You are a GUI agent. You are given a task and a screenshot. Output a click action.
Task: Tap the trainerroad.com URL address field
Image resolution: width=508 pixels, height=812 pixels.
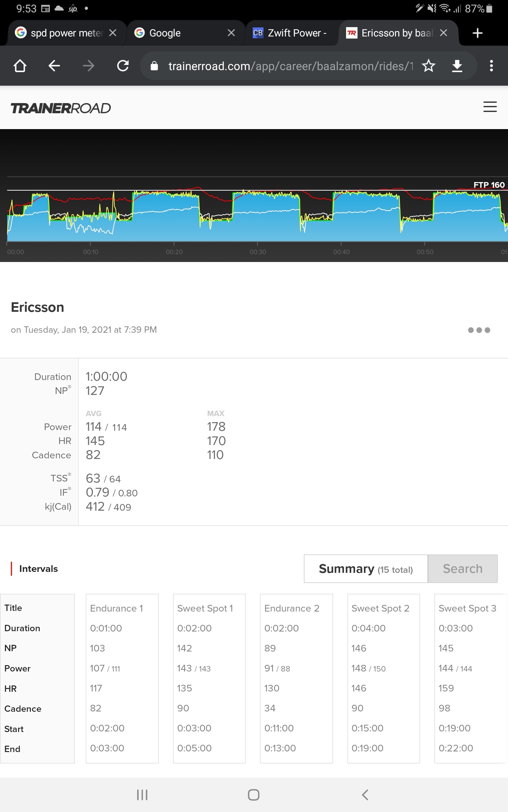tap(291, 66)
